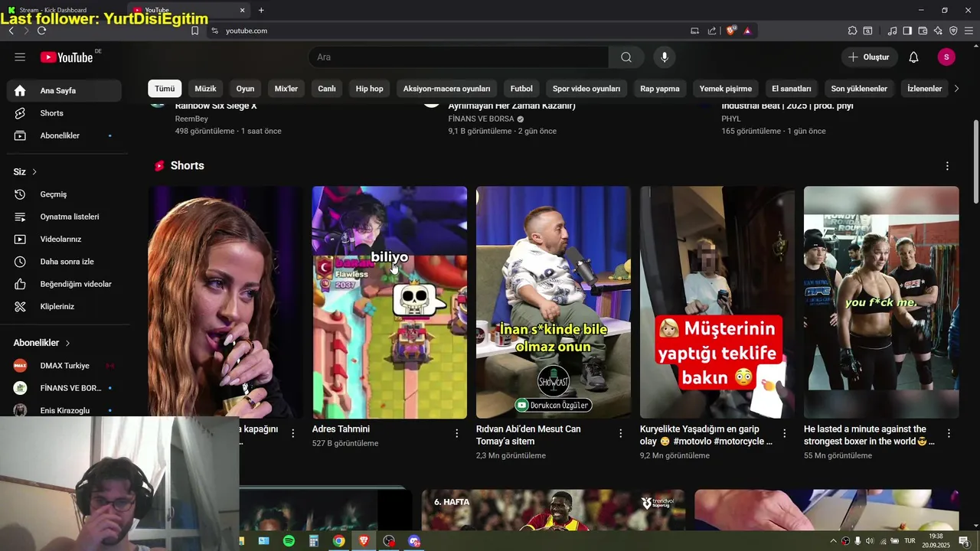The image size is (980, 551).
Task: Open options for Rıdvan Abi'den short
Action: pos(621,433)
